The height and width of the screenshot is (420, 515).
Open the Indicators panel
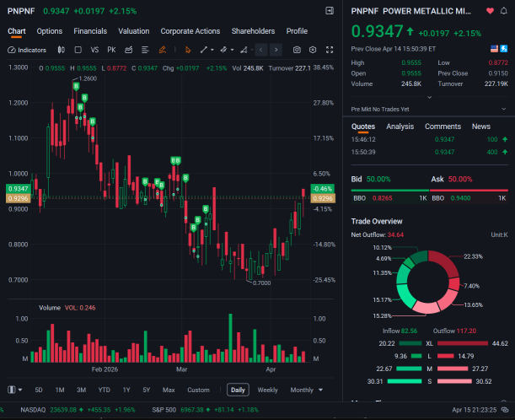point(27,50)
